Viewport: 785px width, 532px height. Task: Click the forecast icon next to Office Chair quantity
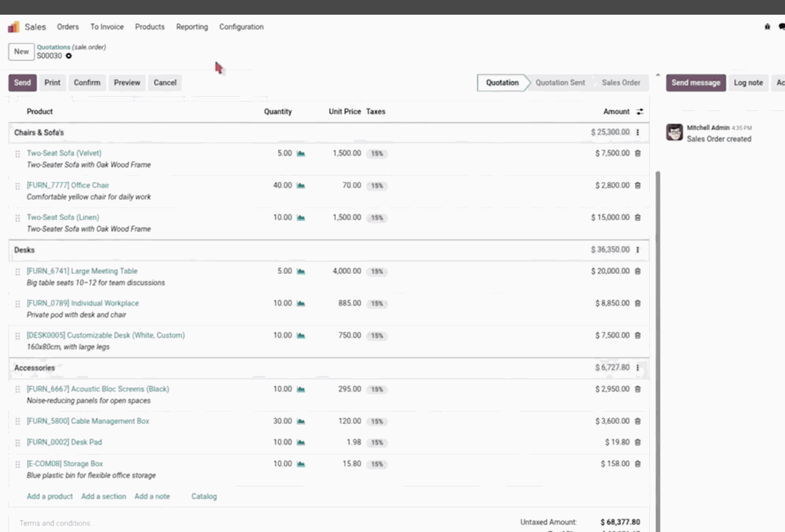[301, 186]
